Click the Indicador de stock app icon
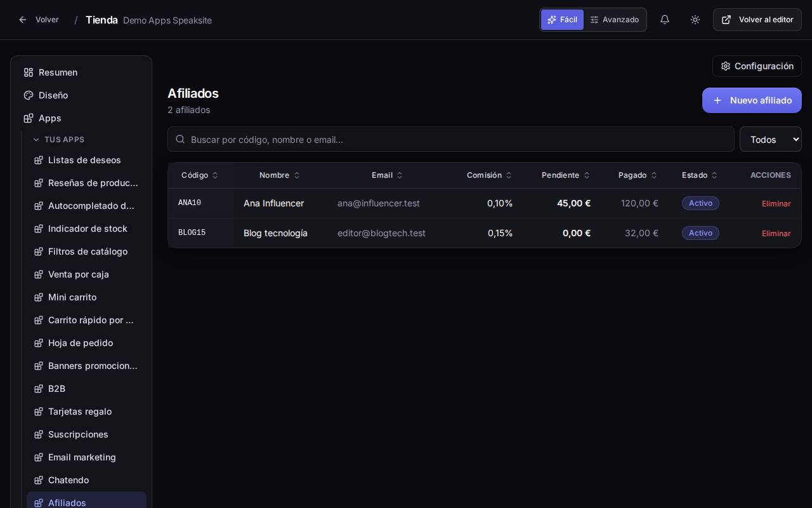 click(38, 229)
